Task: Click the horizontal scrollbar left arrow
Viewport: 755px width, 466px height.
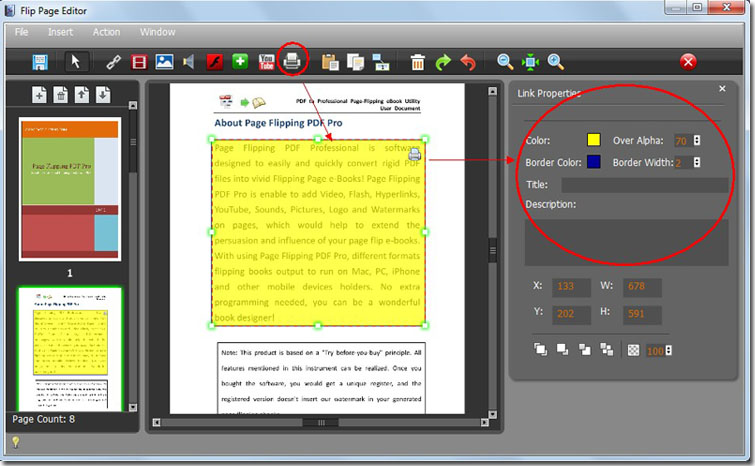Action: point(156,423)
